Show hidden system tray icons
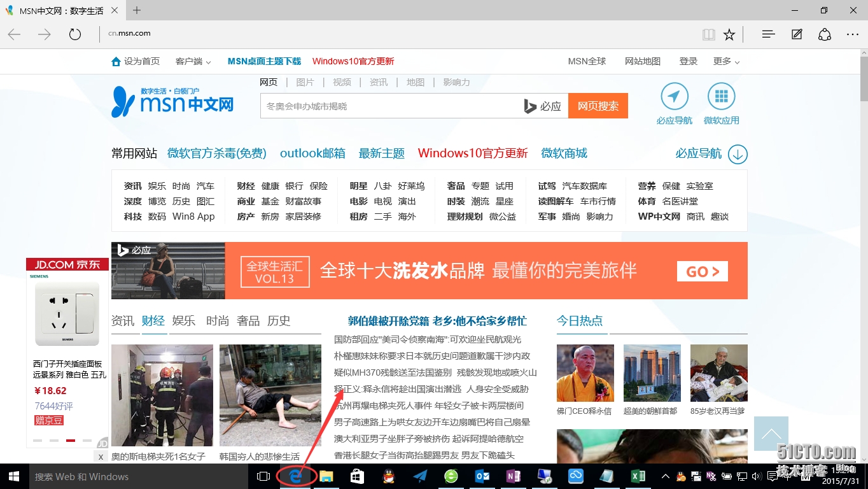Image resolution: width=868 pixels, height=489 pixels. coord(665,476)
